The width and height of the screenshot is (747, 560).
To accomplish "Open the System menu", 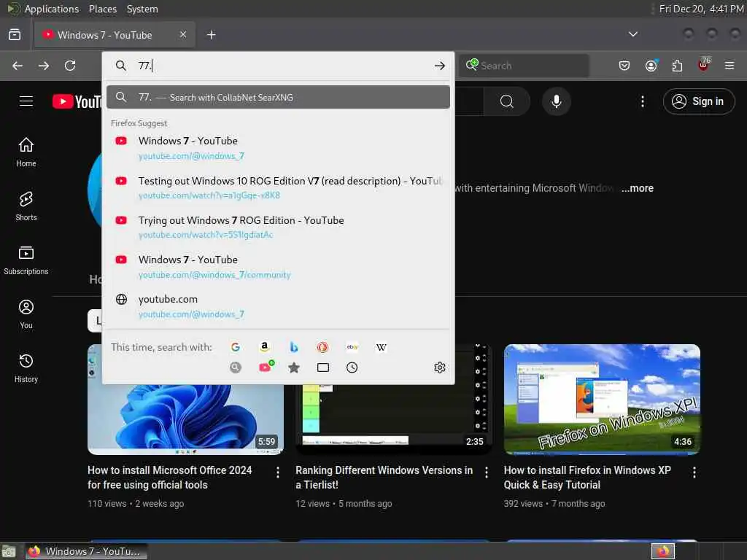I will pos(142,9).
